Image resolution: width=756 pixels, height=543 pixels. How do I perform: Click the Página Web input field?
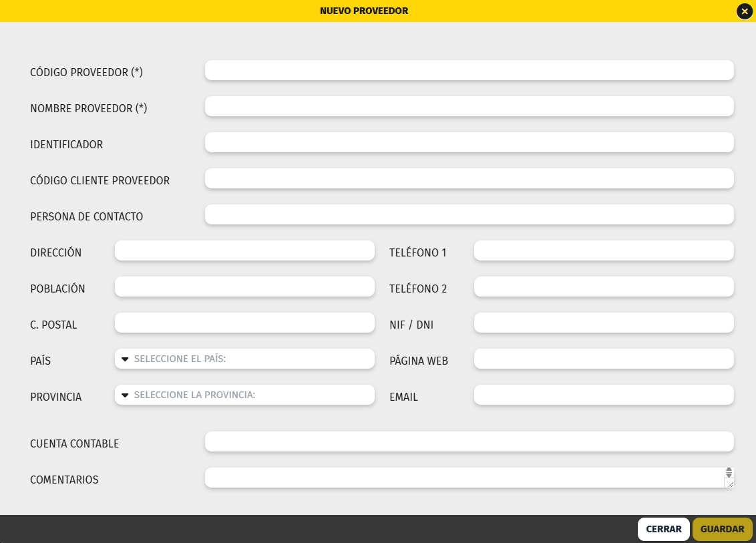604,359
